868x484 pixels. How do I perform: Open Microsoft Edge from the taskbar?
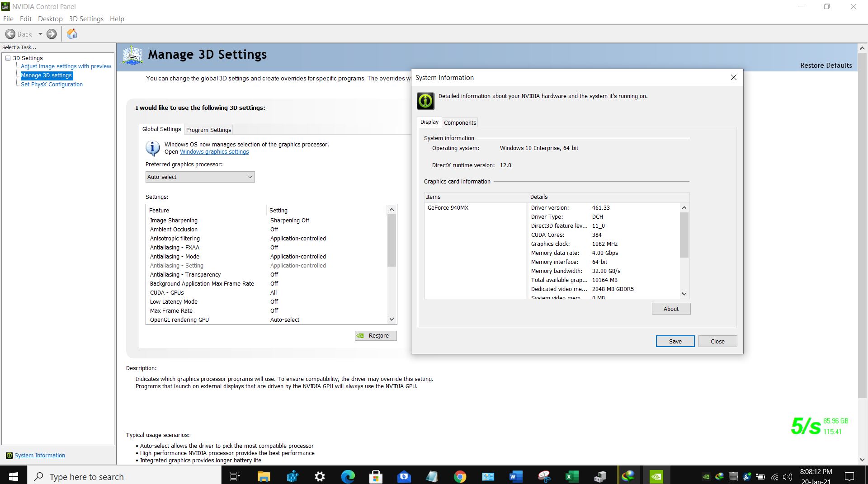pos(348,476)
